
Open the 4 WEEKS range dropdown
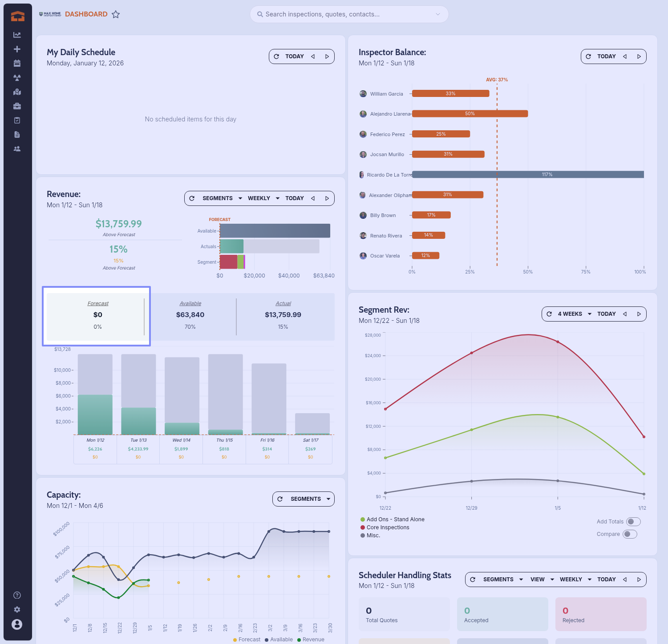tap(575, 314)
